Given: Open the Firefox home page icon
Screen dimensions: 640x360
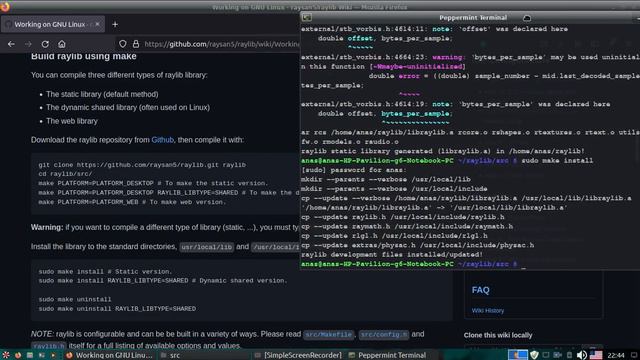Looking at the screenshot, I should (x=62, y=44).
